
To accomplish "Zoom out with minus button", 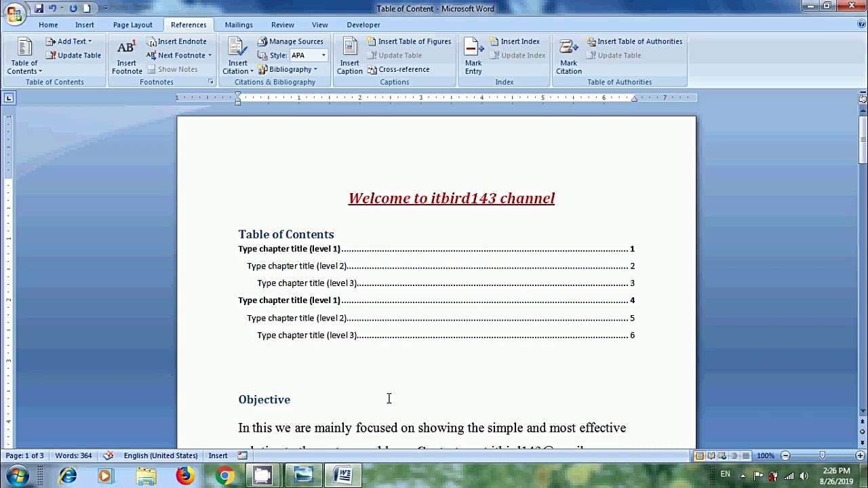I will tap(785, 456).
